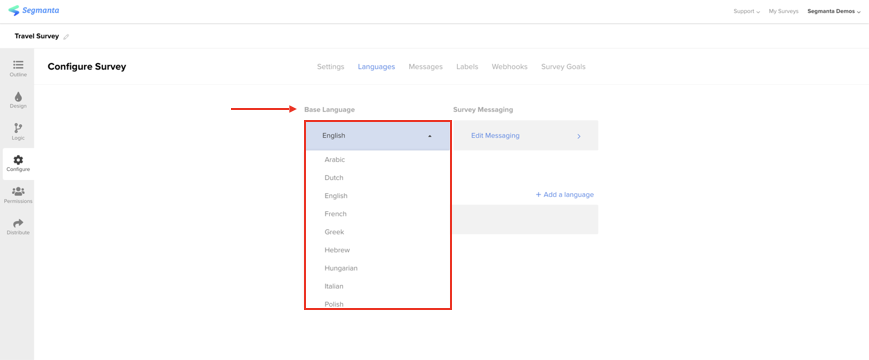
Task: Click Add a language
Action: pos(564,194)
